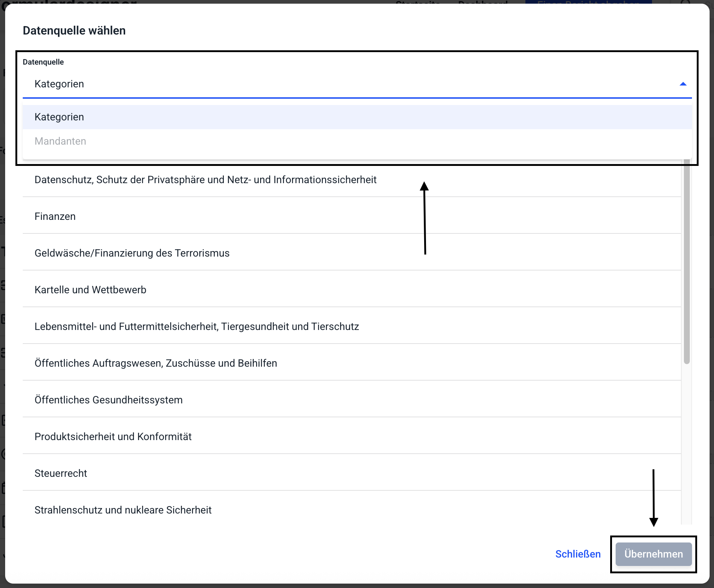The width and height of the screenshot is (714, 588).
Task: Click the Schließen link
Action: 578,554
